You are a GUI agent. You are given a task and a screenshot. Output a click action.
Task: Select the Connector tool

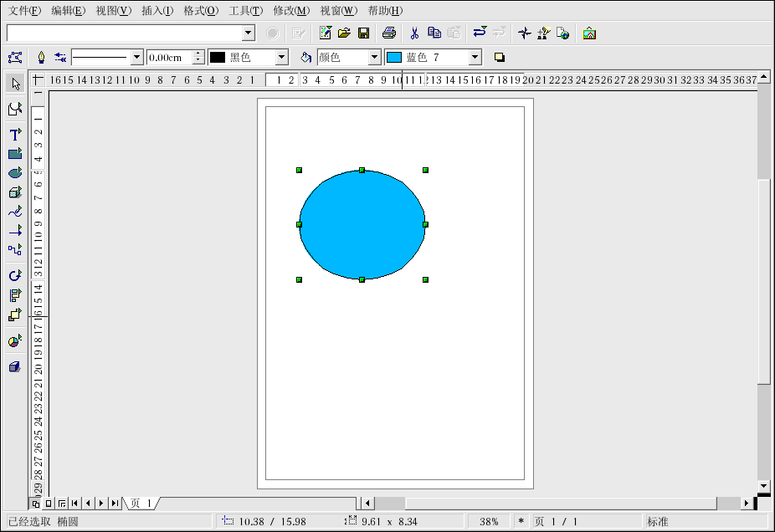tap(14, 249)
